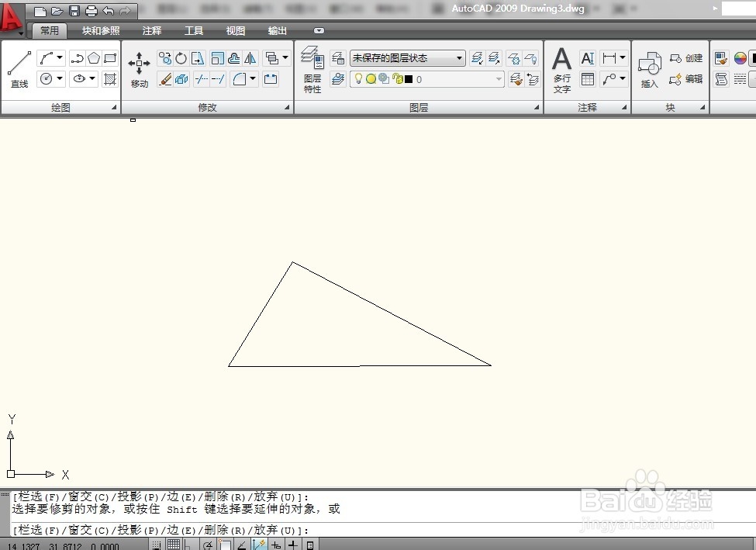Toggle Dynamic Input in the status bar
Viewport: 756px width, 550px height.
click(276, 545)
